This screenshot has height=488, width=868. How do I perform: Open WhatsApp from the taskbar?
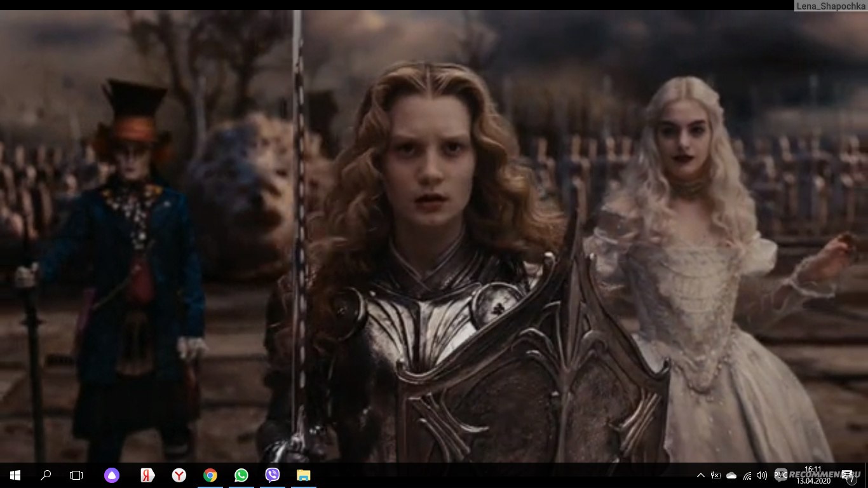pyautogui.click(x=241, y=475)
